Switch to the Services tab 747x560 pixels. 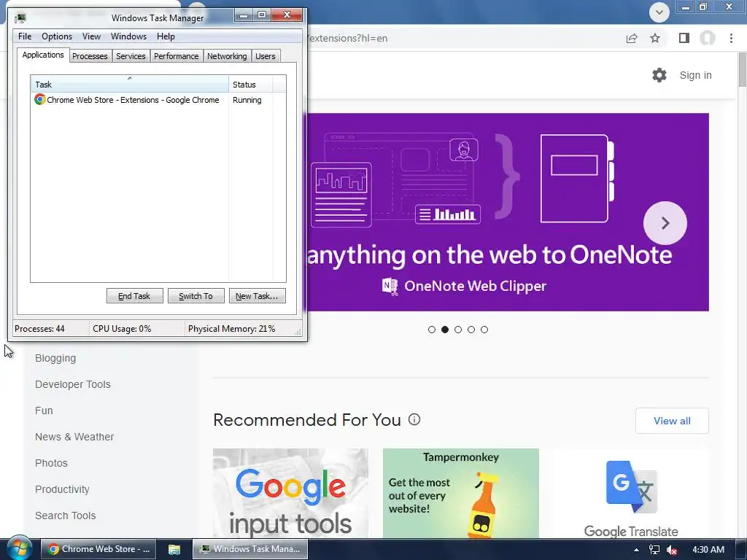[x=131, y=56]
